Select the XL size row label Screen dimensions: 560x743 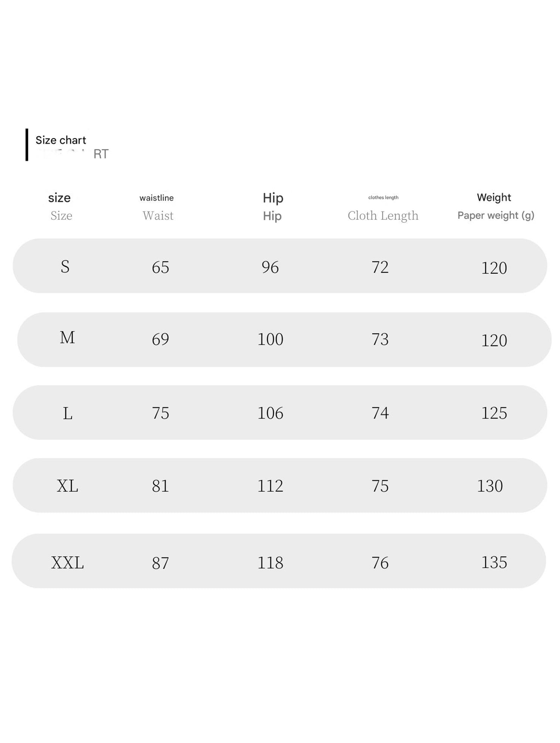pyautogui.click(x=67, y=486)
